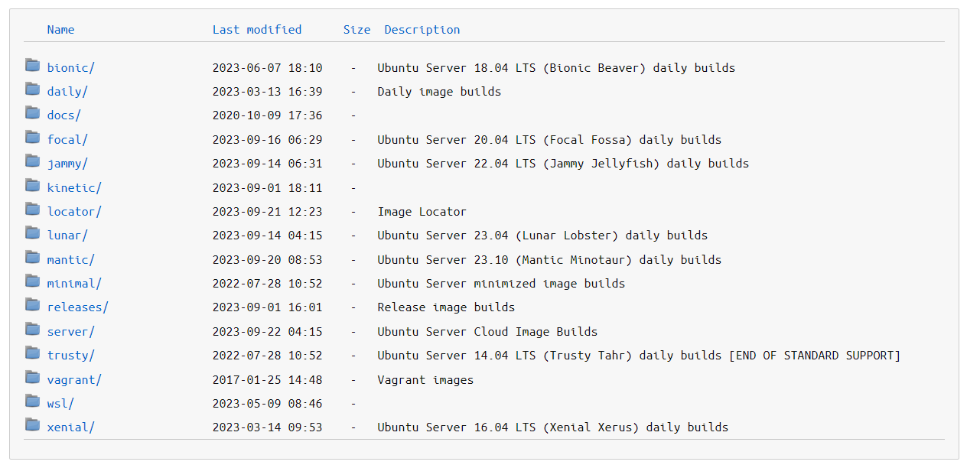
Task: Click the date 2023-09-01 18:11
Action: (x=268, y=188)
